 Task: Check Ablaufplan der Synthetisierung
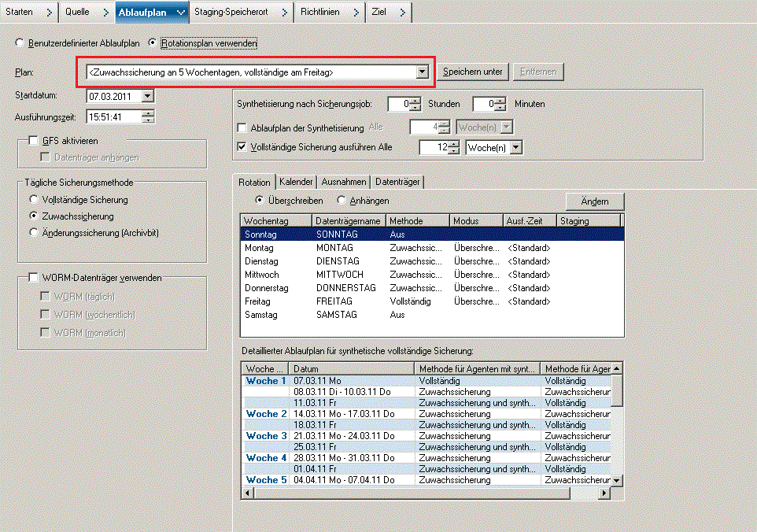(242, 127)
